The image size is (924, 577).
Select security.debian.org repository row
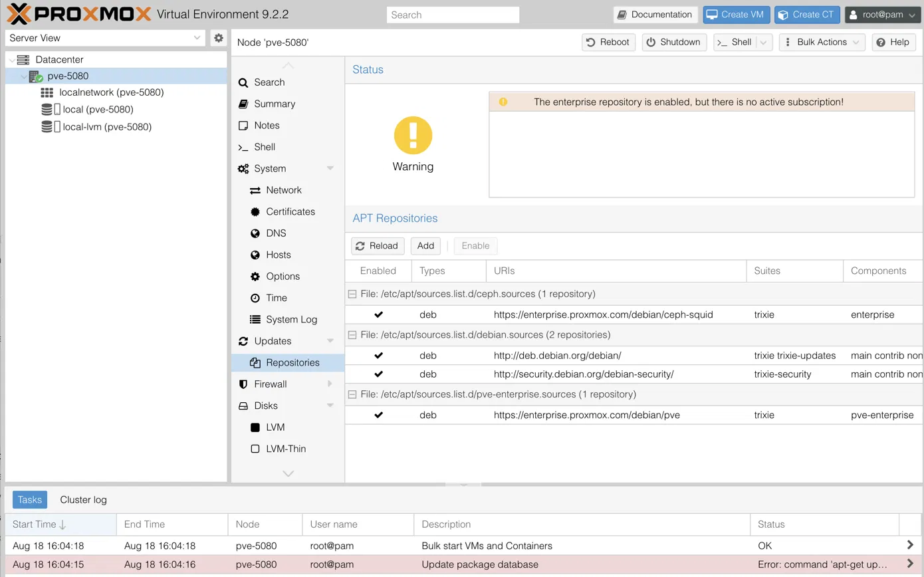(x=634, y=374)
